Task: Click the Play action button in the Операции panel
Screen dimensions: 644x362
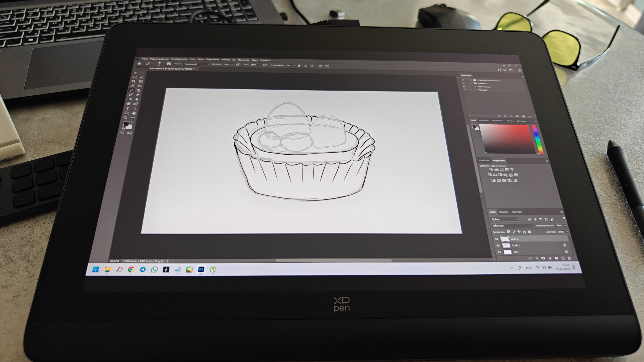Action: (x=511, y=116)
